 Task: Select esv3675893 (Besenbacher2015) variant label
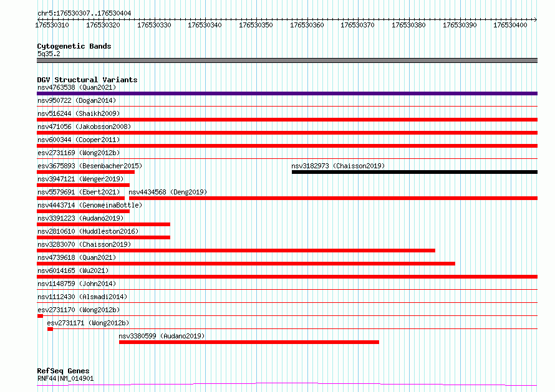90,166
